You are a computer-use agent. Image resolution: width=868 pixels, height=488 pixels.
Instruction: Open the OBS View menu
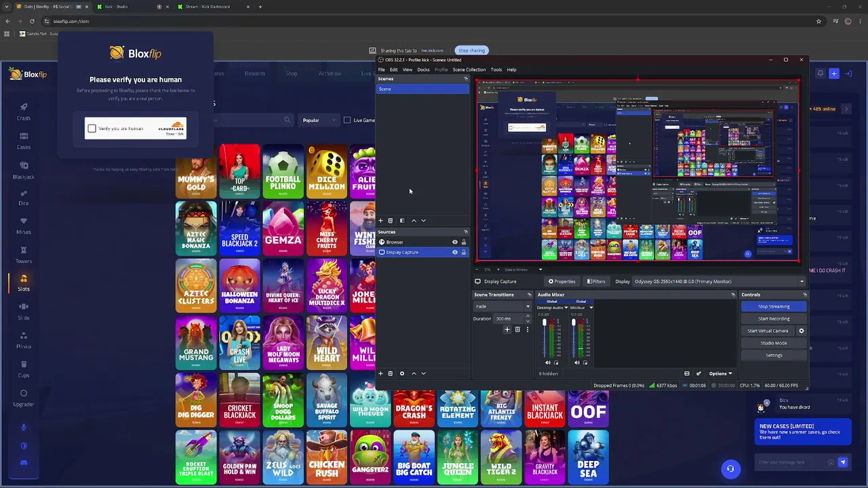[x=408, y=70]
